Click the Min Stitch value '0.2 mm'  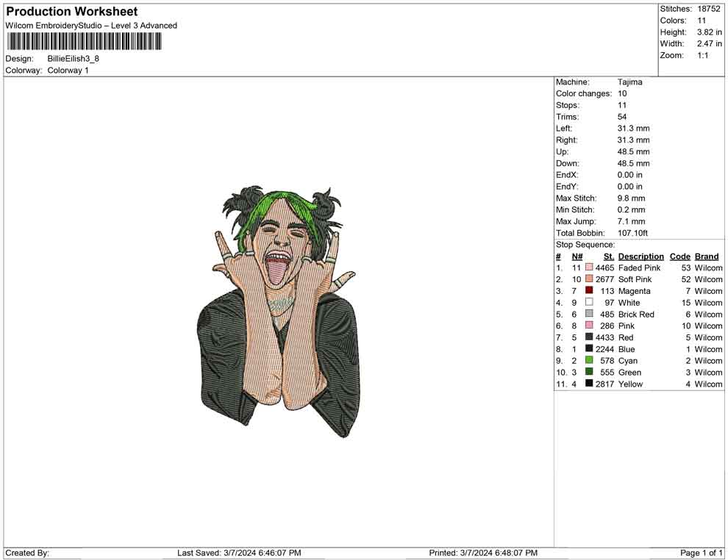pyautogui.click(x=632, y=209)
